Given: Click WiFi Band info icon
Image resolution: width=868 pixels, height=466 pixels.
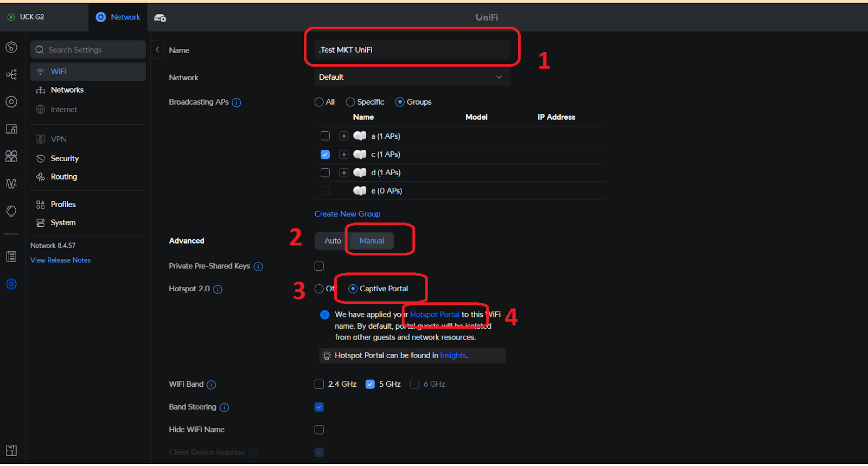Looking at the screenshot, I should point(212,385).
